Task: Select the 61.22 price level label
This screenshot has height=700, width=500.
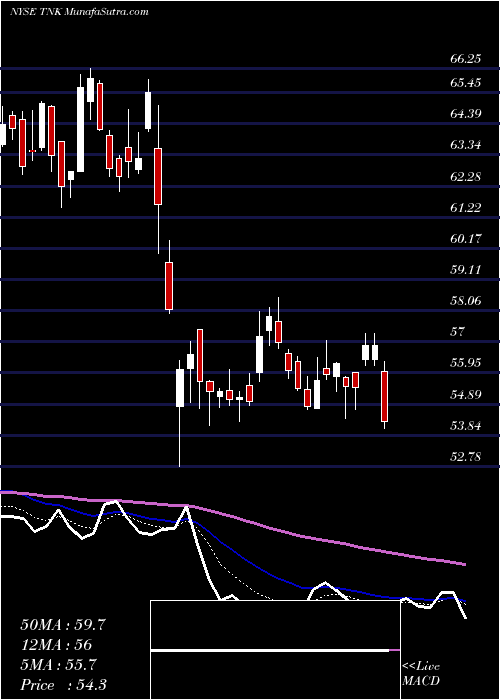Action: 466,208
